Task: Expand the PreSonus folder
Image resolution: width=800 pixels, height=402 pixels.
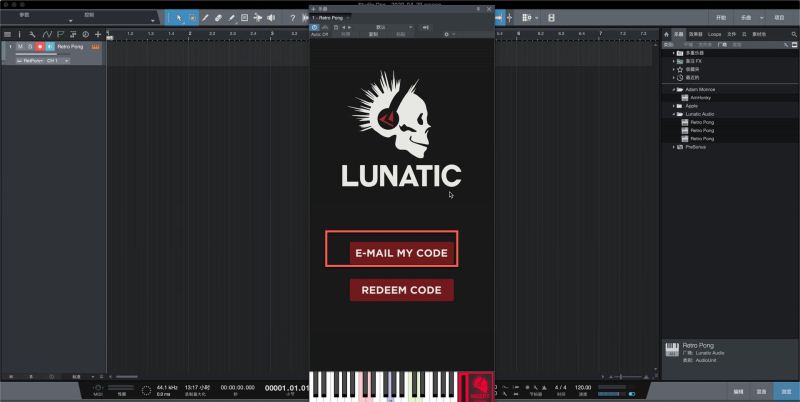Action: point(673,146)
